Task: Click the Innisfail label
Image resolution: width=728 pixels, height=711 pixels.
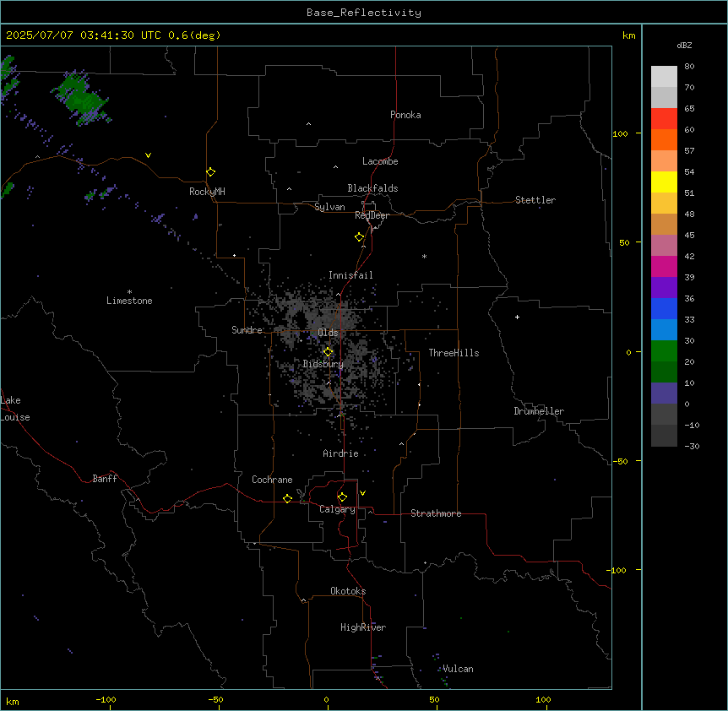Action: [350, 275]
